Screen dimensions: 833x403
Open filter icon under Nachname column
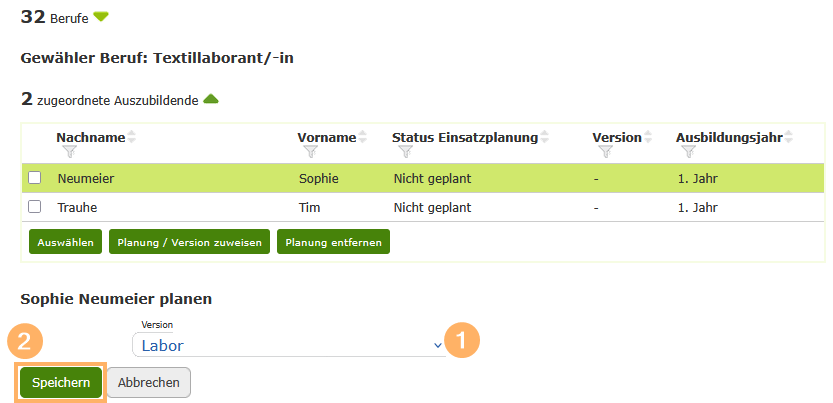[69, 152]
